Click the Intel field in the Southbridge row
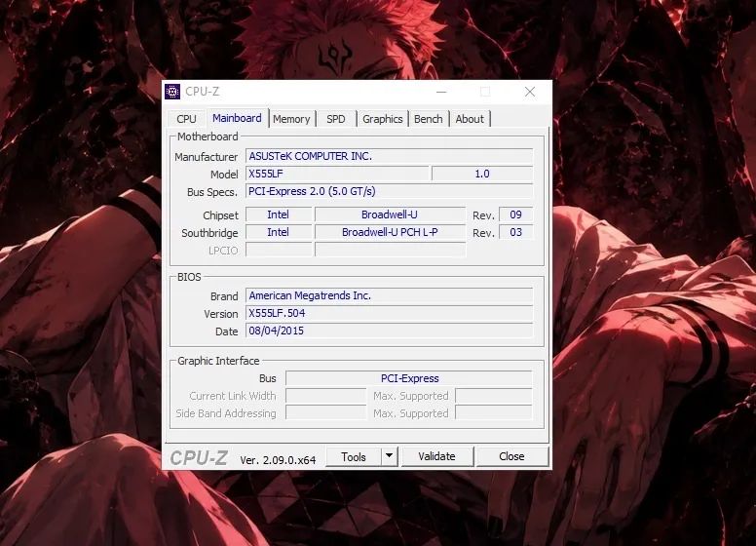 click(x=279, y=232)
